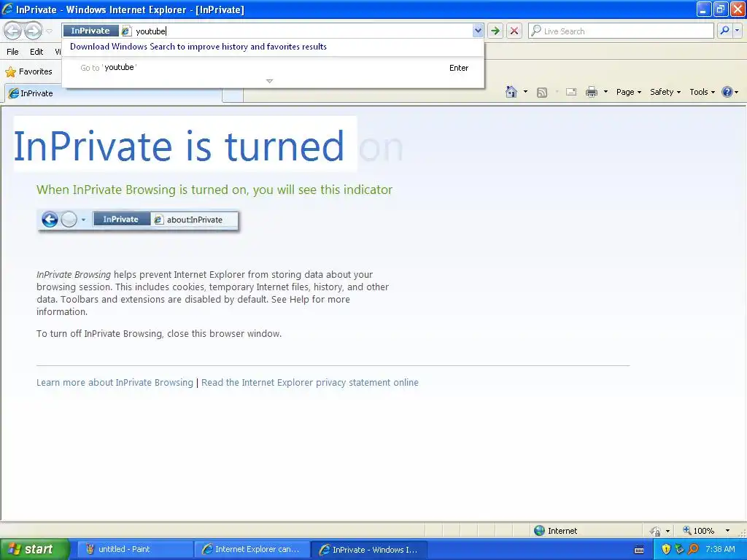
Task: Open the search provider options dropdown
Action: [x=737, y=31]
